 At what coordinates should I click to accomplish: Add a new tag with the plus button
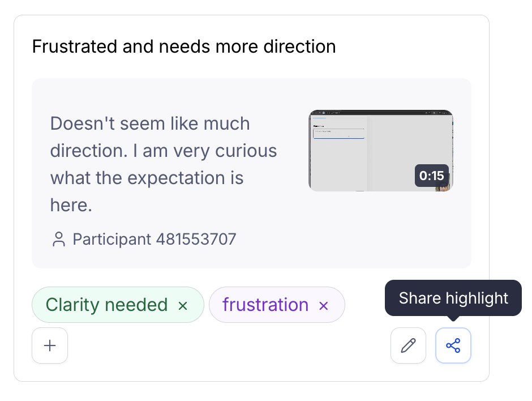pos(50,345)
